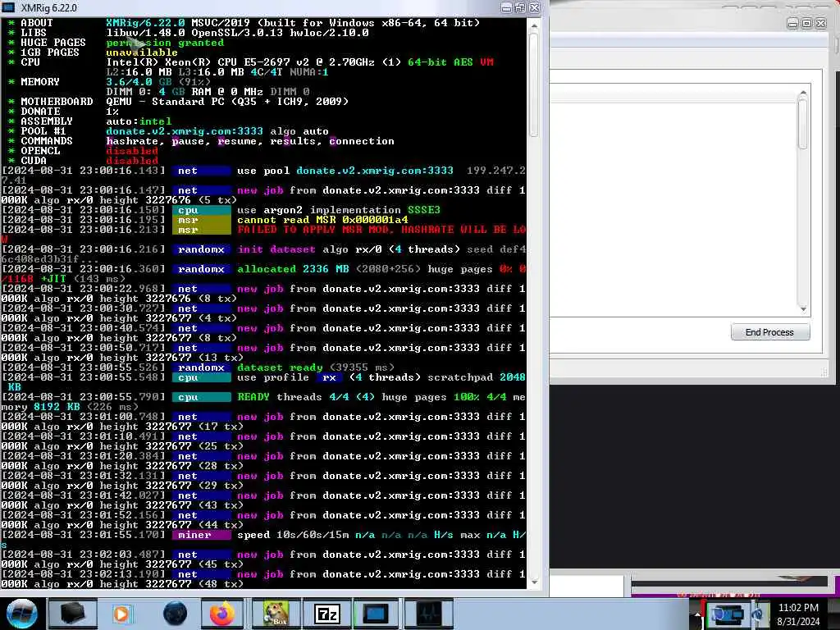Click the 'permission granted' huge pages text

[x=165, y=43]
